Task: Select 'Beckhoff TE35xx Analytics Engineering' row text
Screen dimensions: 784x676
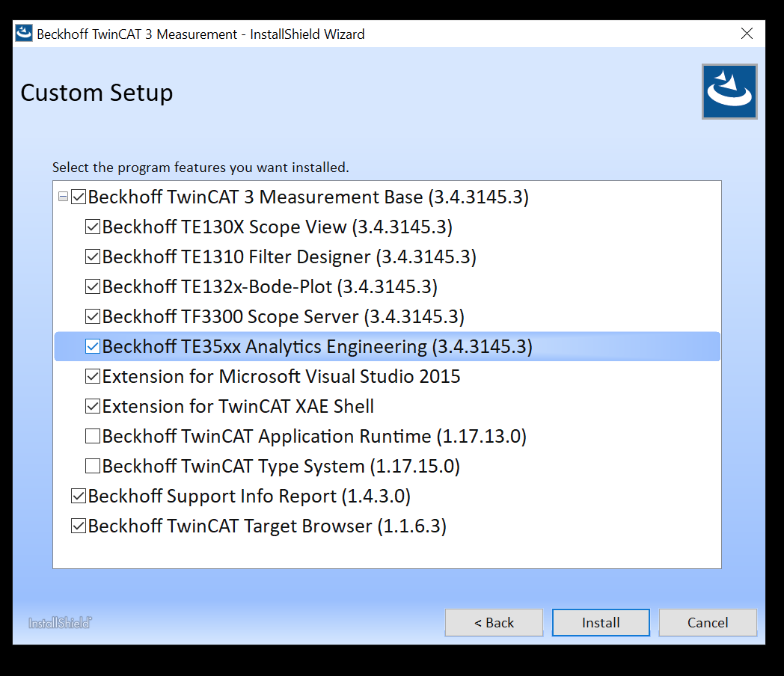Action: [317, 346]
